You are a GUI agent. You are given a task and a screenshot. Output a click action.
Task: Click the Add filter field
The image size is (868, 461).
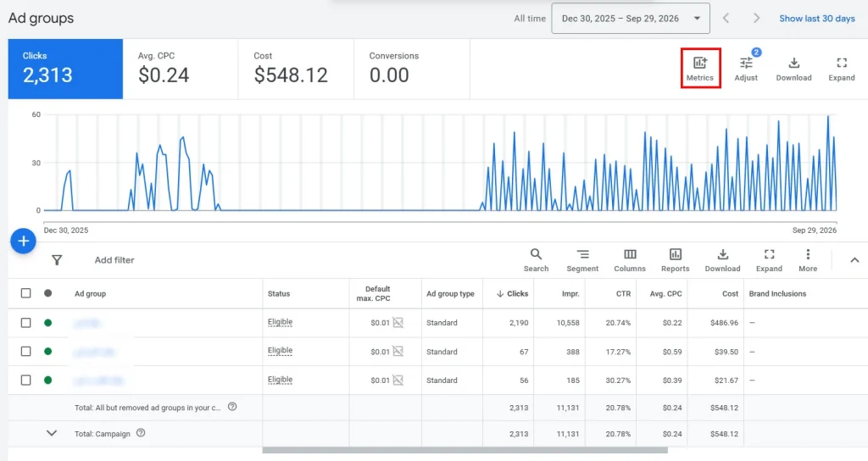(x=114, y=259)
